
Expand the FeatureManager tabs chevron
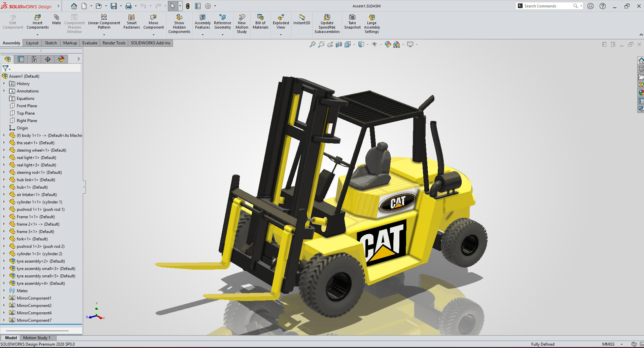pyautogui.click(x=78, y=59)
